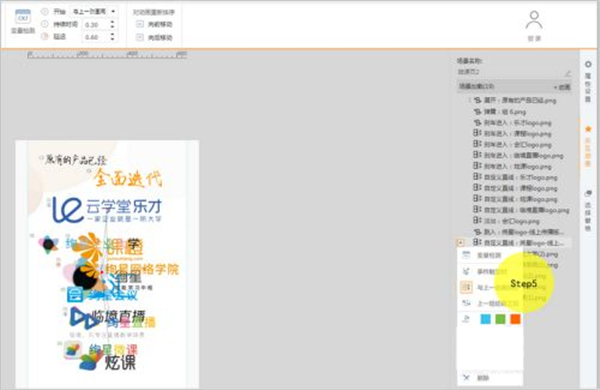Click 向前移动 to move animation forward
This screenshot has height=390, width=600.
(x=155, y=24)
